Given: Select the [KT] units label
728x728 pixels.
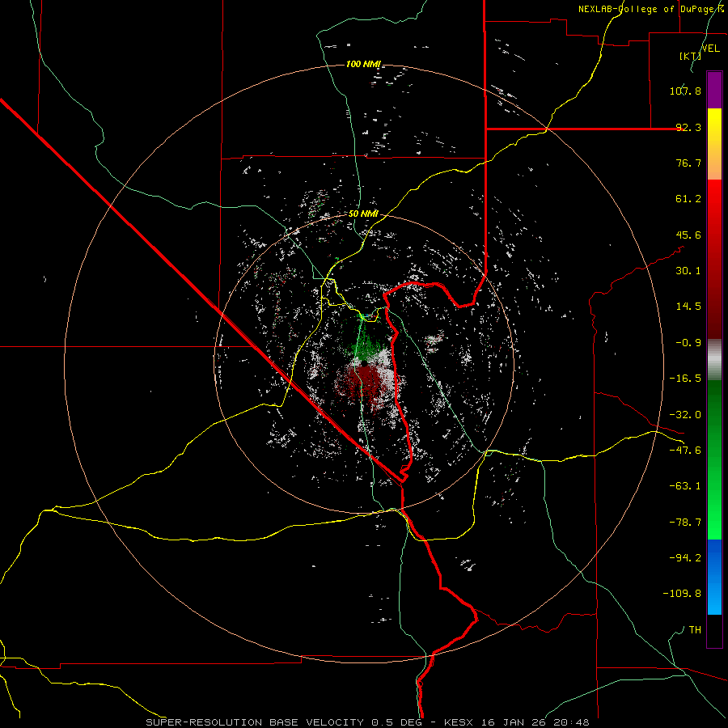Looking at the screenshot, I should point(690,56).
